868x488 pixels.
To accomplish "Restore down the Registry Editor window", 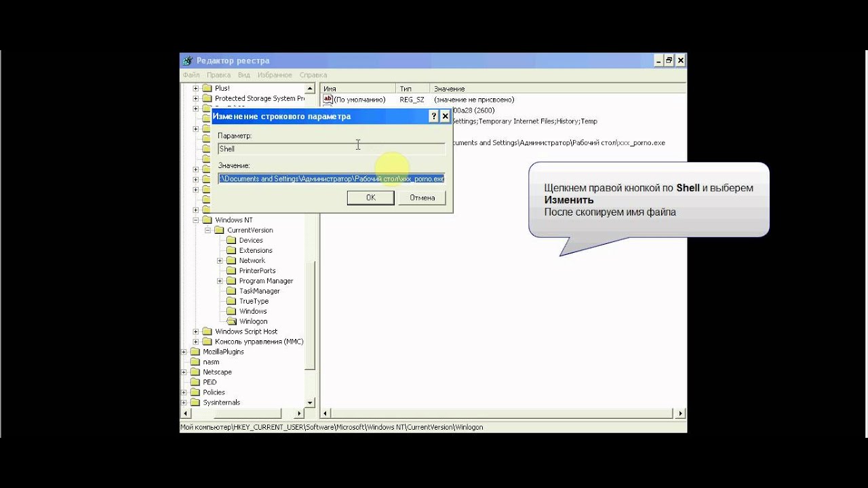I will coord(669,60).
